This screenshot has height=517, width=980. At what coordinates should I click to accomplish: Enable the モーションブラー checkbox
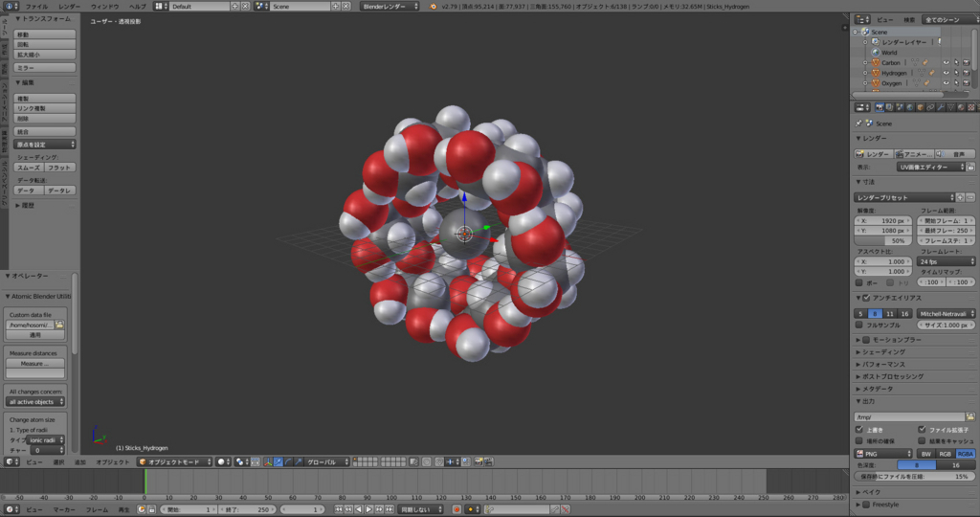pos(866,340)
